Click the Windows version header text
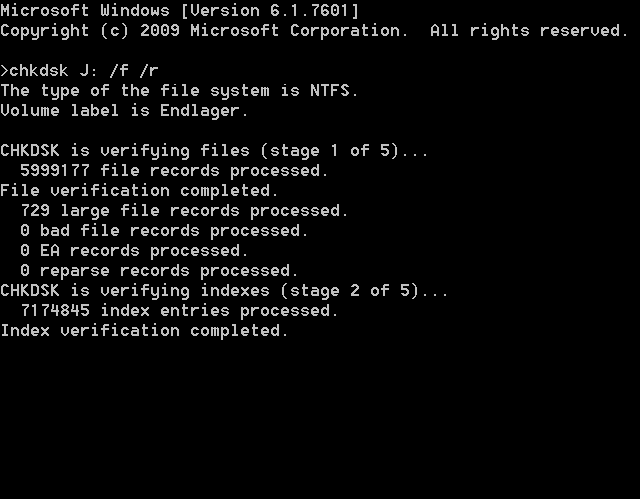Viewport: 640px width, 499px height. click(180, 11)
